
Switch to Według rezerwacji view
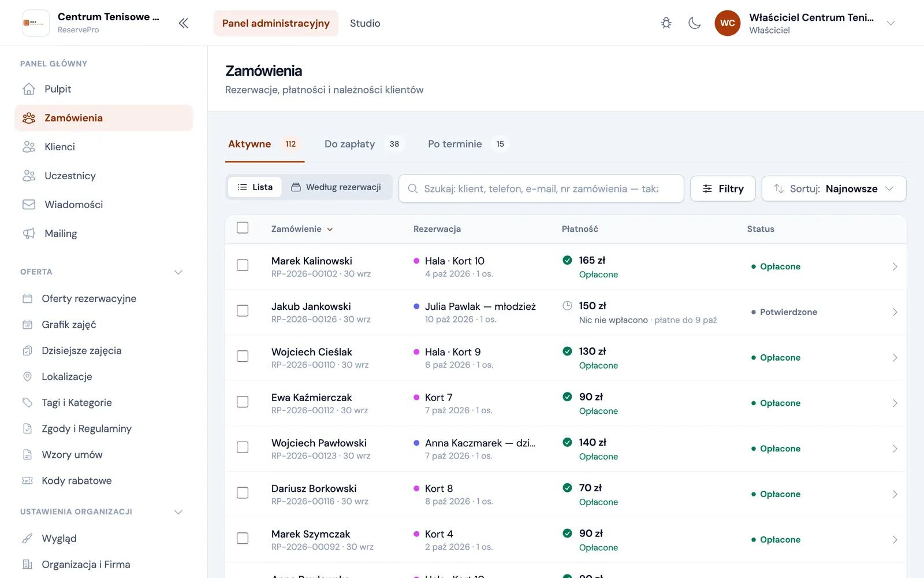coord(336,187)
